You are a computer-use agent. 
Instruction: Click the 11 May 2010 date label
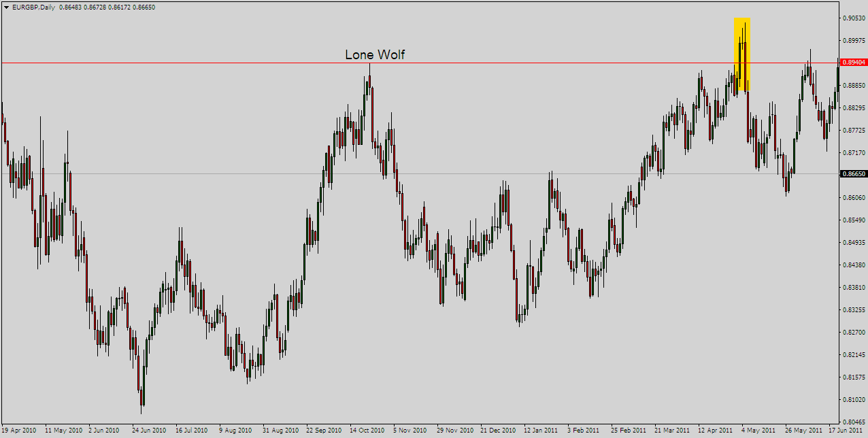[x=63, y=431]
